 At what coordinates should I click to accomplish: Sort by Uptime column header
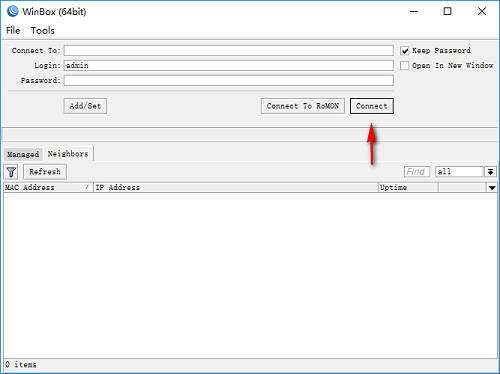click(x=408, y=188)
